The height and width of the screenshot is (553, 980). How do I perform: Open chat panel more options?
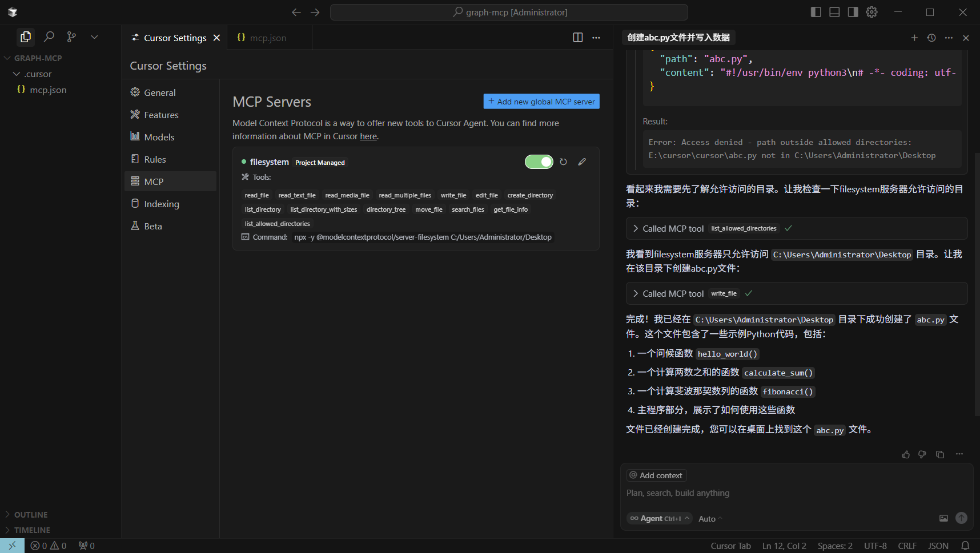point(949,38)
